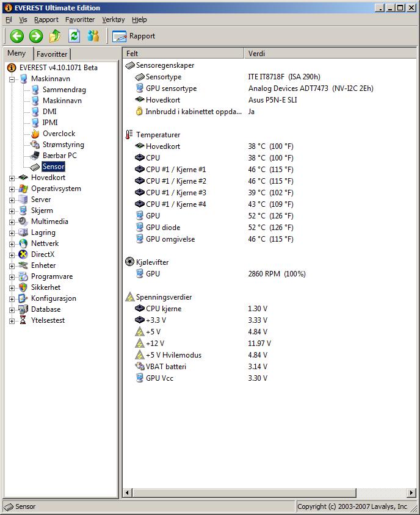Open the Fil menu
420x515 pixels.
click(9, 20)
